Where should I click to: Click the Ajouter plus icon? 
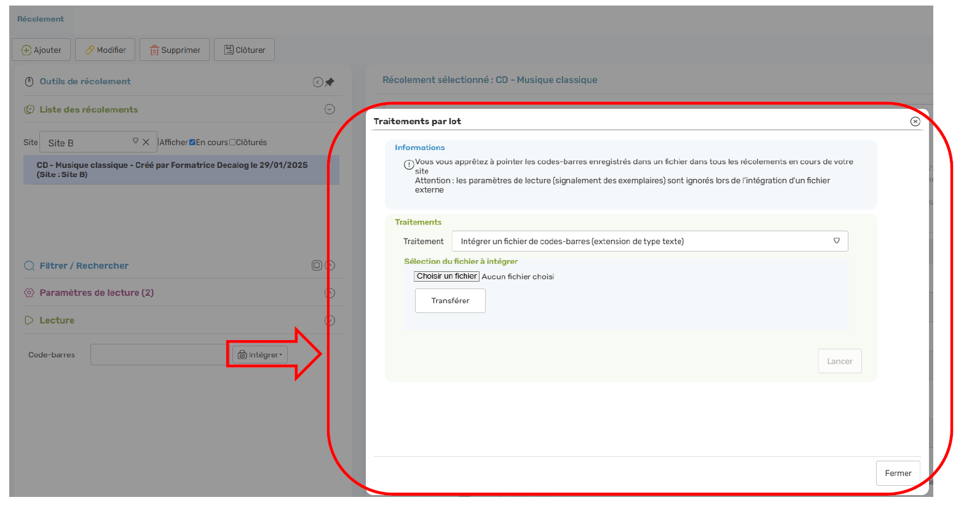click(x=26, y=50)
